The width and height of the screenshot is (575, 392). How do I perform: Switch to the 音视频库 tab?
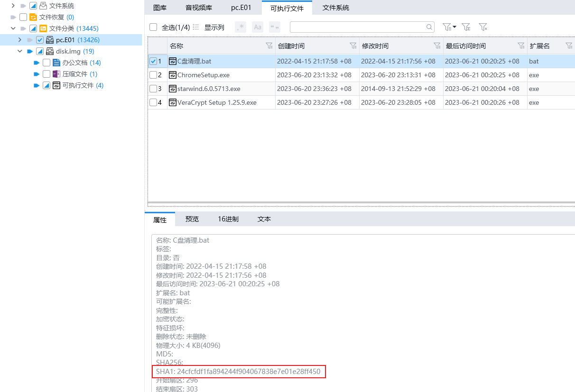199,8
